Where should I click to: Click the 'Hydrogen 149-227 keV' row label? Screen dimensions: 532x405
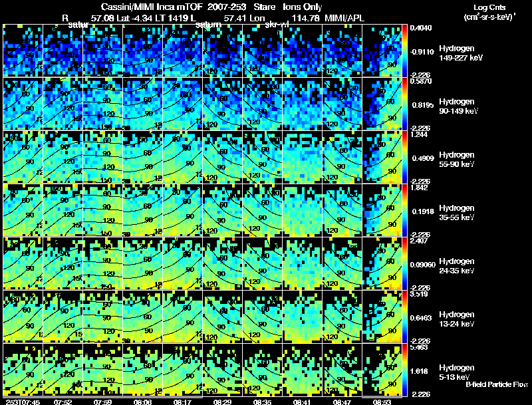click(x=461, y=53)
